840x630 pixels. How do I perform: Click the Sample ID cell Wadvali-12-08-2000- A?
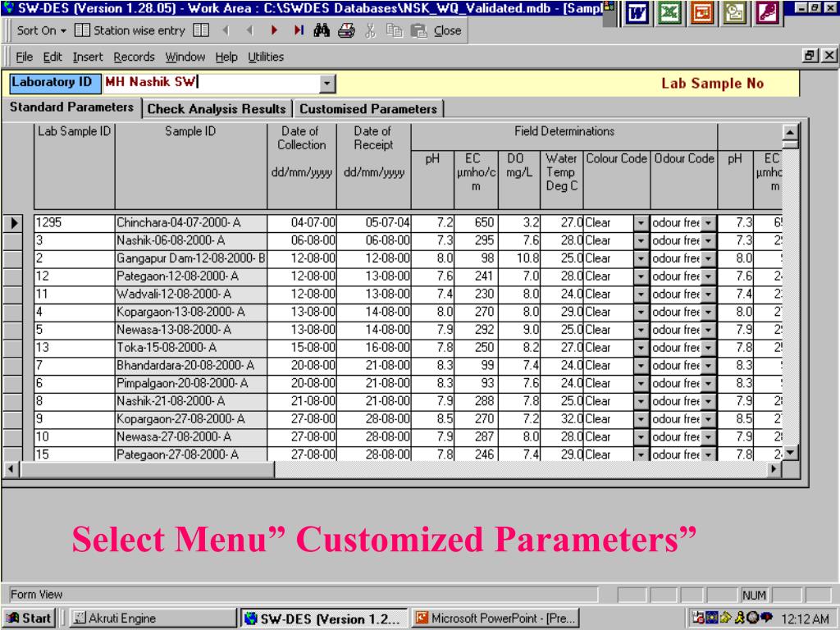(190, 294)
